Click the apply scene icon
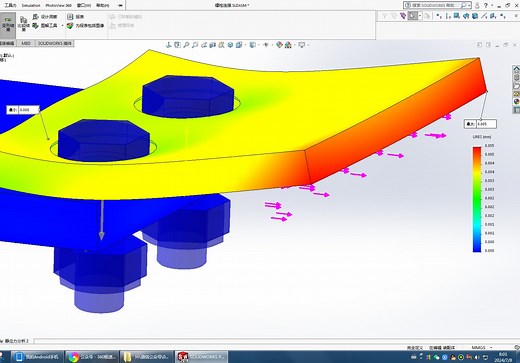The image size is (520, 363). [288, 45]
